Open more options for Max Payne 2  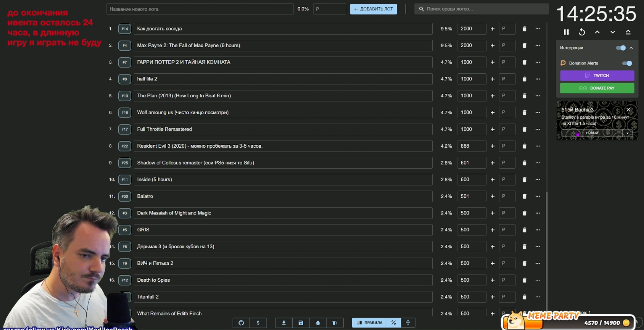(x=538, y=45)
